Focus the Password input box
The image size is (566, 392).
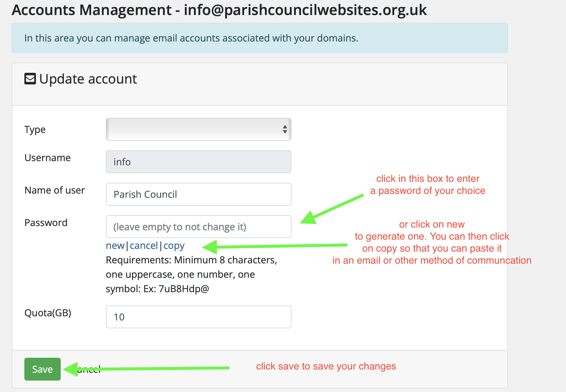pyautogui.click(x=198, y=227)
